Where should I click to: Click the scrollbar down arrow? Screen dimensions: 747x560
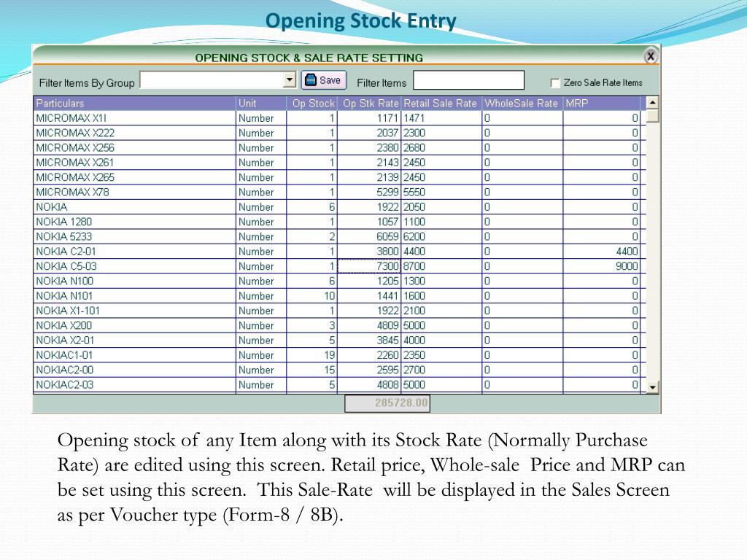[x=652, y=387]
